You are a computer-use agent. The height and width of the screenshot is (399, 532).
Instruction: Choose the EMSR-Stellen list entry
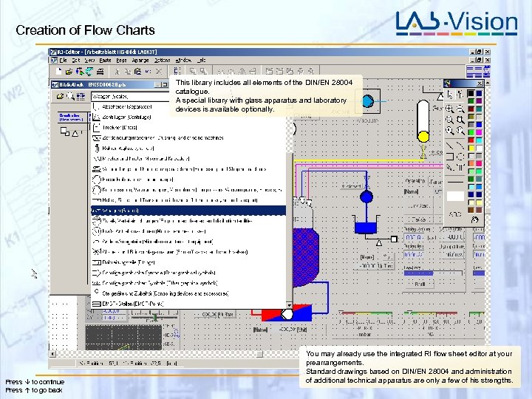pyautogui.click(x=188, y=304)
